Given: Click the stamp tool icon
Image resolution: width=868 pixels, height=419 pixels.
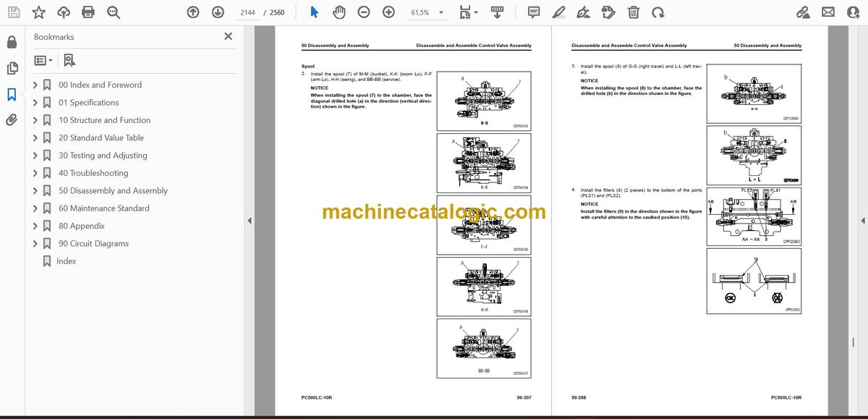Looking at the screenshot, I should [608, 12].
